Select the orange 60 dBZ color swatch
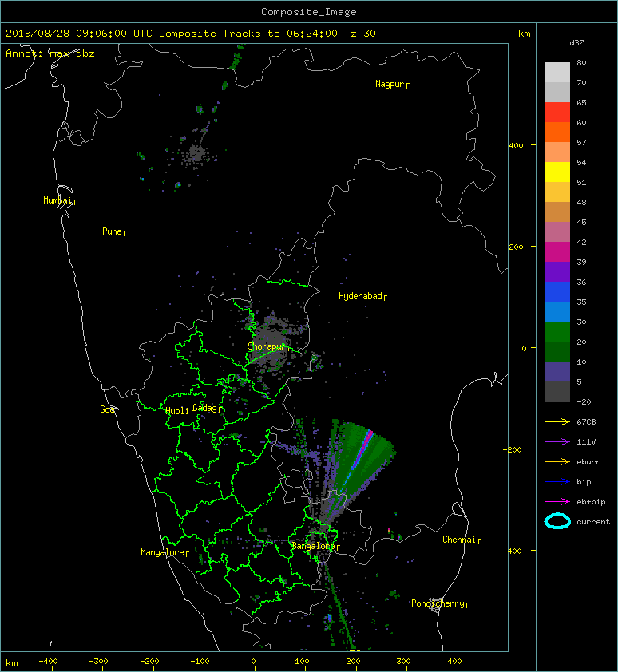The height and width of the screenshot is (672, 618). pos(557,132)
